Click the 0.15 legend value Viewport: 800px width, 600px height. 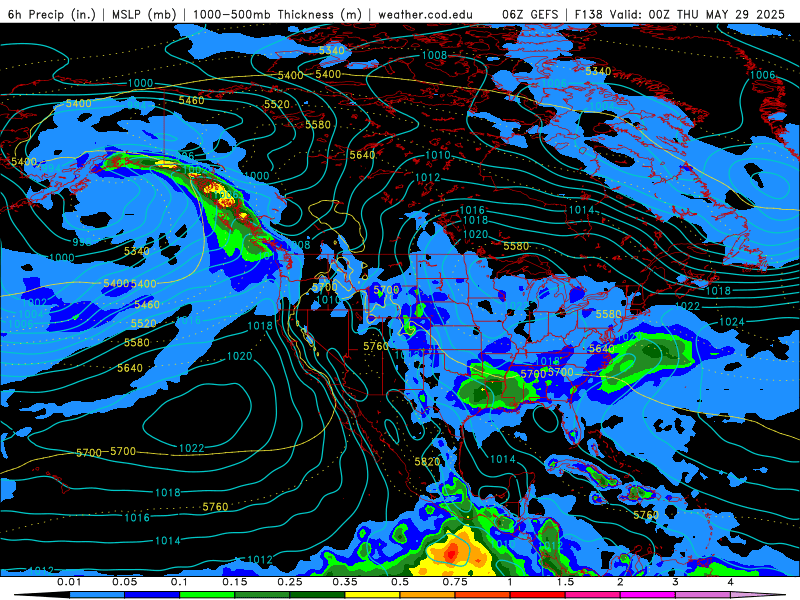point(235,582)
